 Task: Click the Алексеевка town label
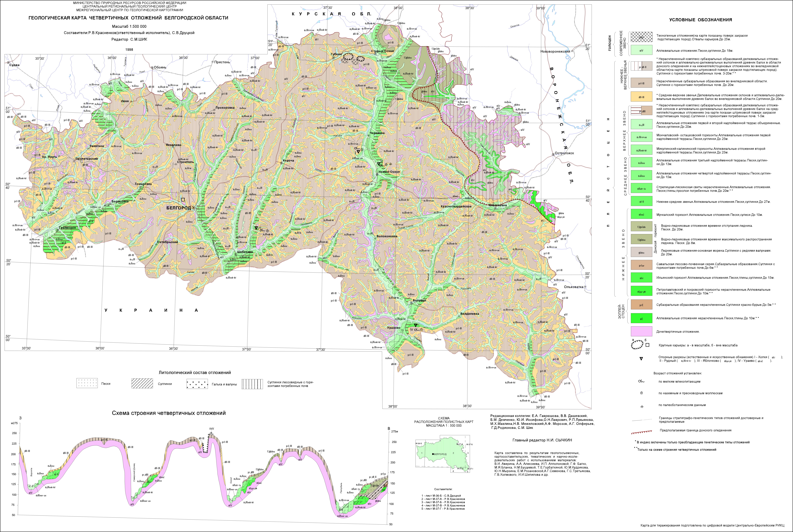tap(498, 205)
